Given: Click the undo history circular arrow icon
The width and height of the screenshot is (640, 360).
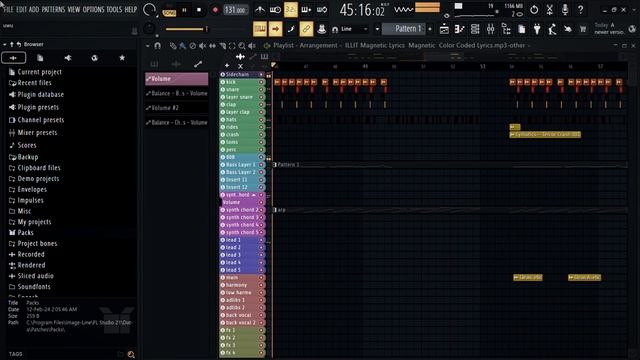Looking at the screenshot, I should click(534, 10).
